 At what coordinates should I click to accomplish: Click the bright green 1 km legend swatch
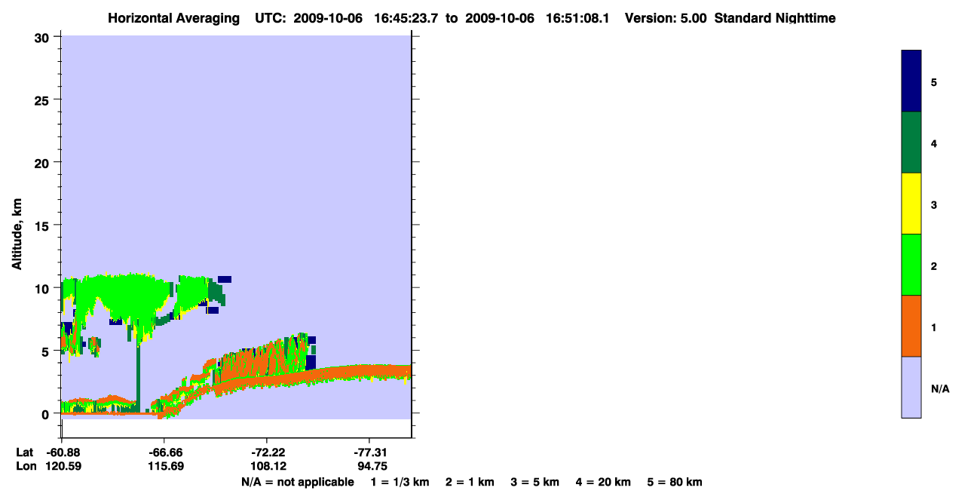pos(911,265)
